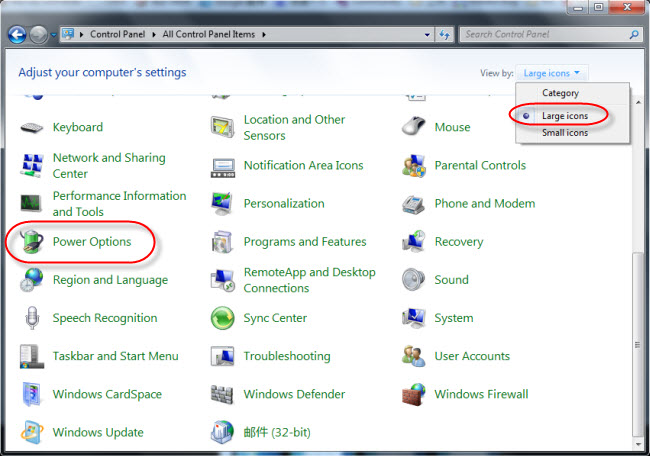
Task: Expand the arrow after Control Panel breadcrumb
Action: pos(154,34)
